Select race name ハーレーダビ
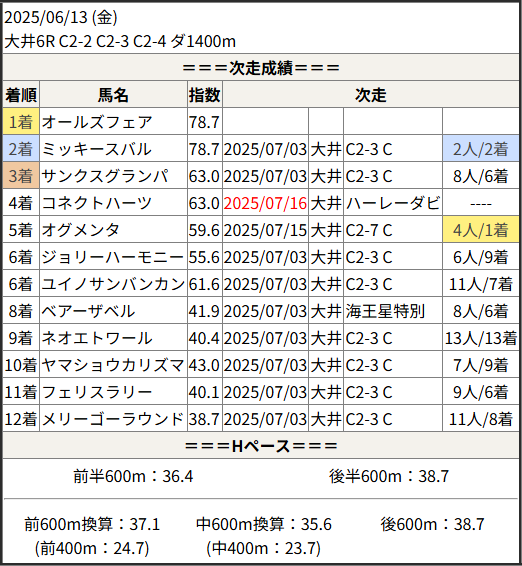Viewport: 522px width, 566px height. tap(393, 203)
